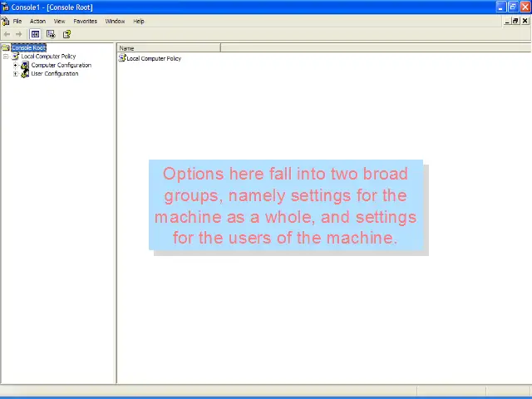Close the inner Console Root child window
Screen dimensions: 532x399
(x=525, y=21)
